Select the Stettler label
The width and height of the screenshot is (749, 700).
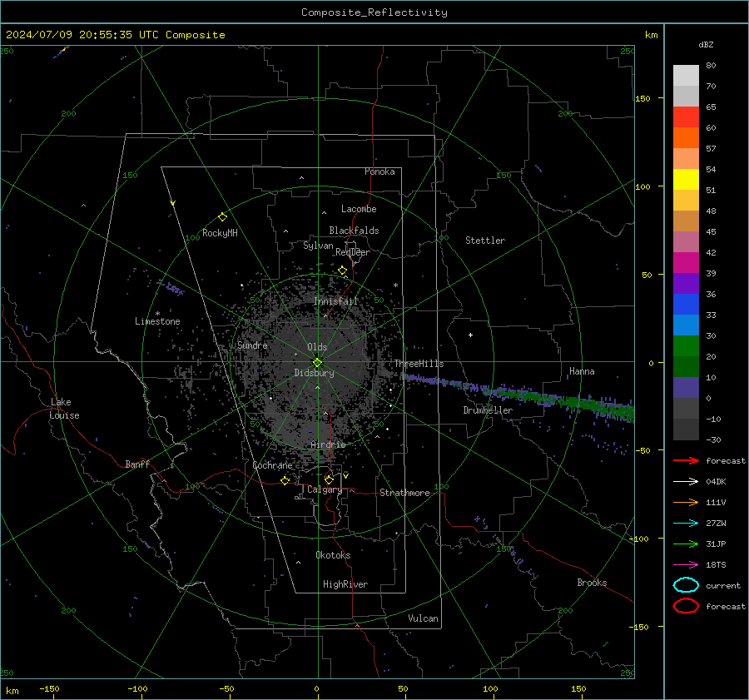(485, 241)
